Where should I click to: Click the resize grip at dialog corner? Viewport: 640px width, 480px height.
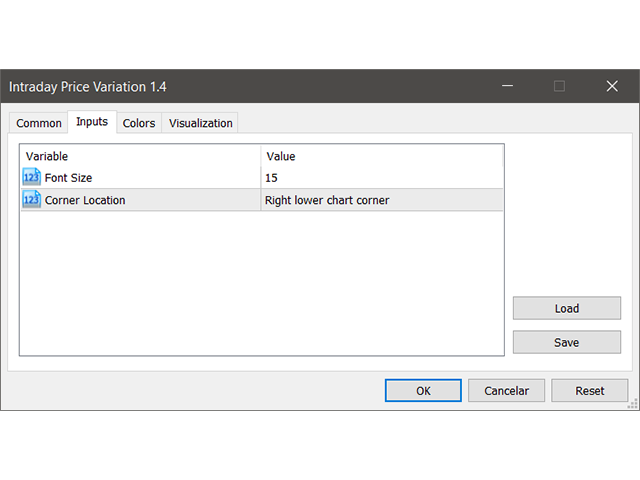pos(632,404)
